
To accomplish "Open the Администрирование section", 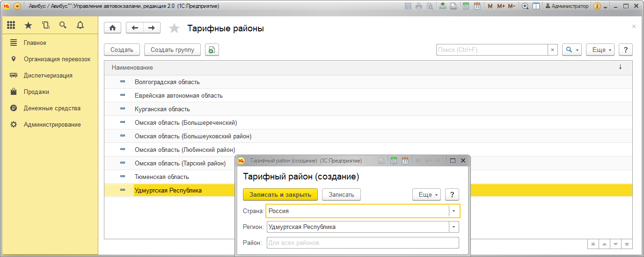I will 52,125.
